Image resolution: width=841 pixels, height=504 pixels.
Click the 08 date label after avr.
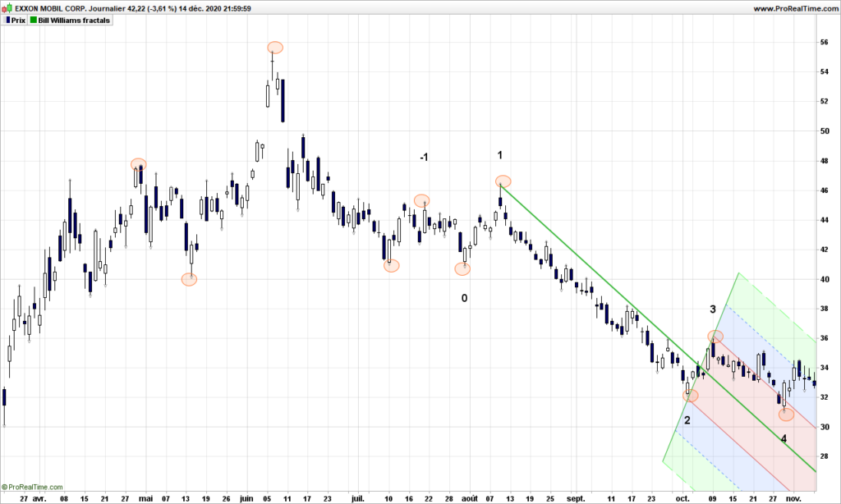pos(64,498)
